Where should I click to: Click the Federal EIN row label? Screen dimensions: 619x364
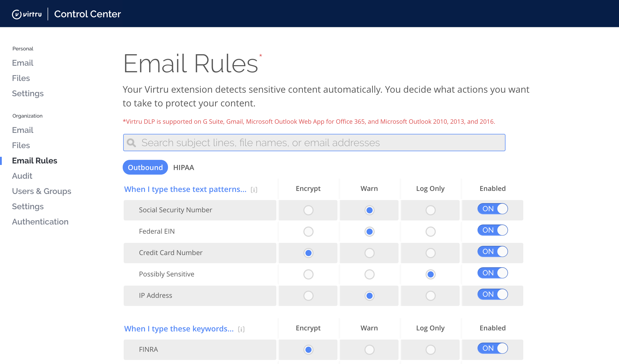[157, 231]
